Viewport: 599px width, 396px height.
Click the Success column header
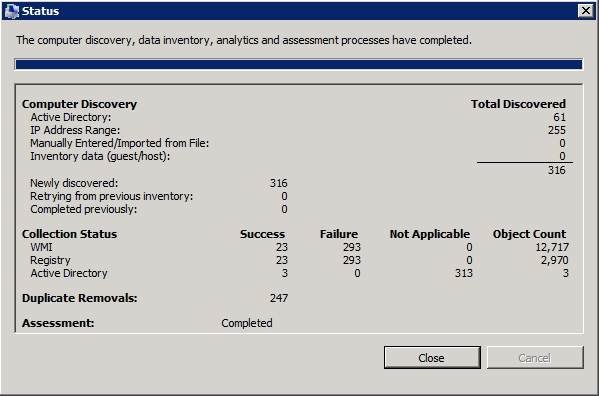coord(262,234)
